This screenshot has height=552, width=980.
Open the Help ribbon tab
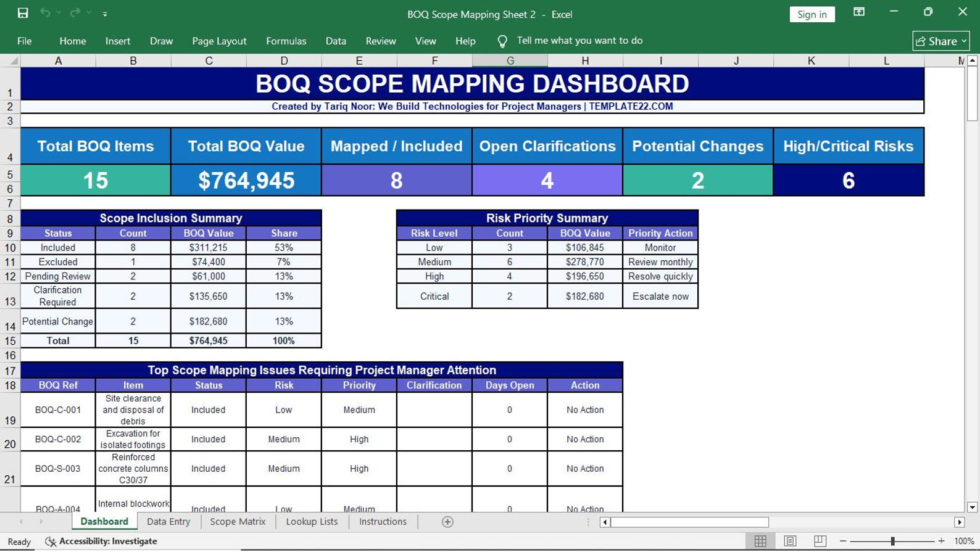pyautogui.click(x=465, y=41)
